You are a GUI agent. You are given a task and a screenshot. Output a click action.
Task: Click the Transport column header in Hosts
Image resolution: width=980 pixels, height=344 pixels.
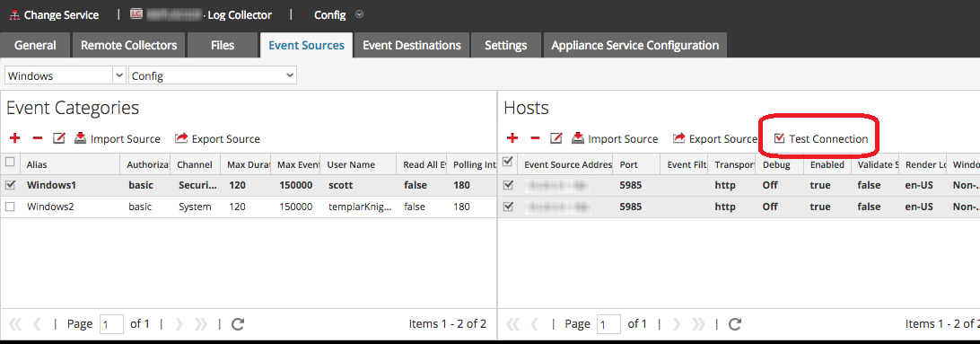coord(732,164)
